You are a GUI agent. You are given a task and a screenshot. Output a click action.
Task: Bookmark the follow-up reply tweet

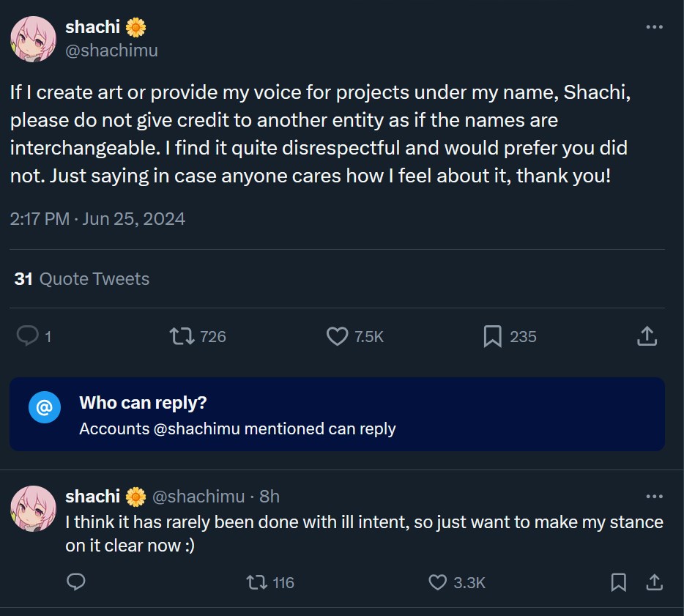(618, 582)
